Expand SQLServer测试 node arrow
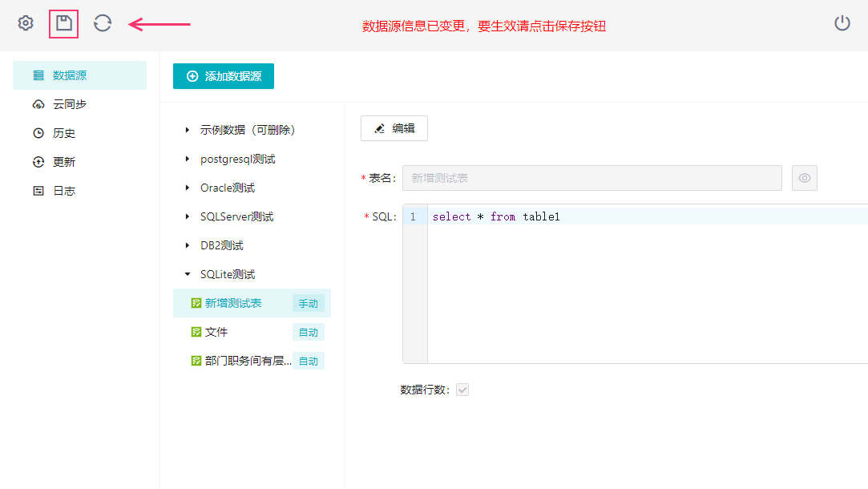The height and width of the screenshot is (489, 868). pyautogui.click(x=187, y=216)
